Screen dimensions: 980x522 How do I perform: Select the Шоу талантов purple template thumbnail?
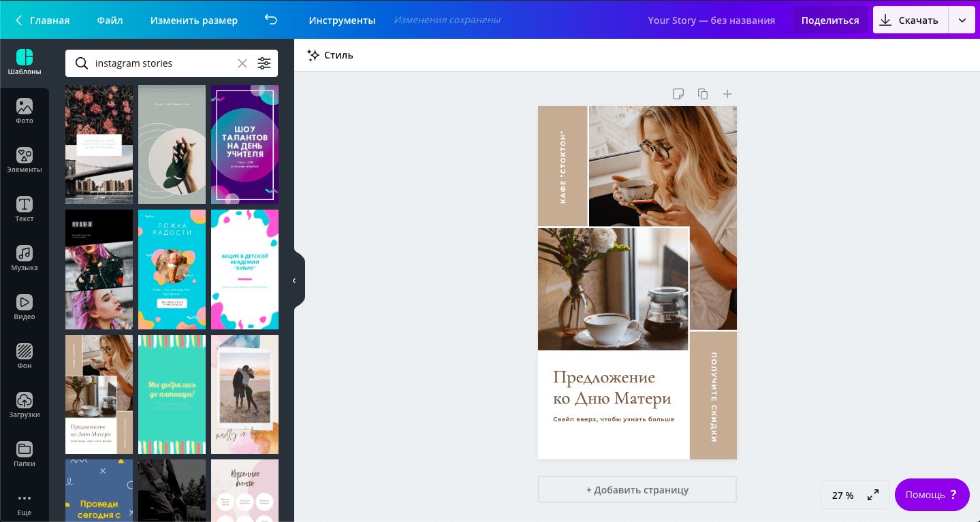tap(244, 144)
